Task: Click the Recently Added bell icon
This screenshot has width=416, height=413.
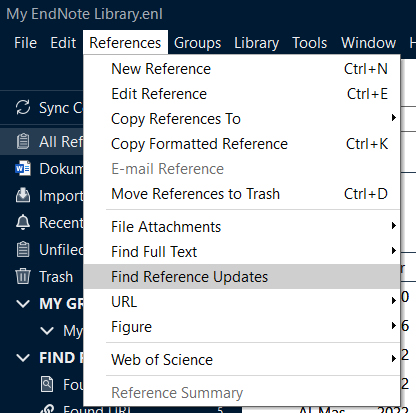Action: click(23, 222)
